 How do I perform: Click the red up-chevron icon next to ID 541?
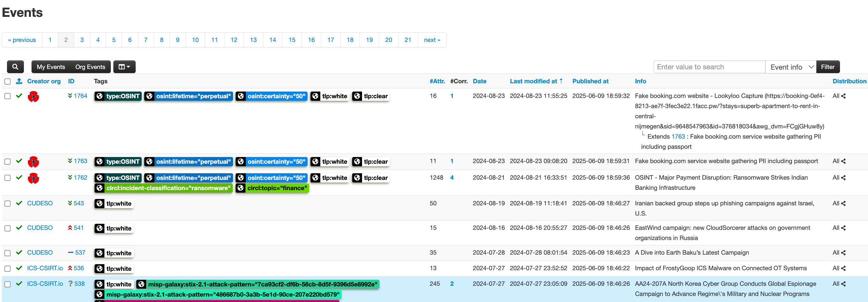pyautogui.click(x=70, y=228)
